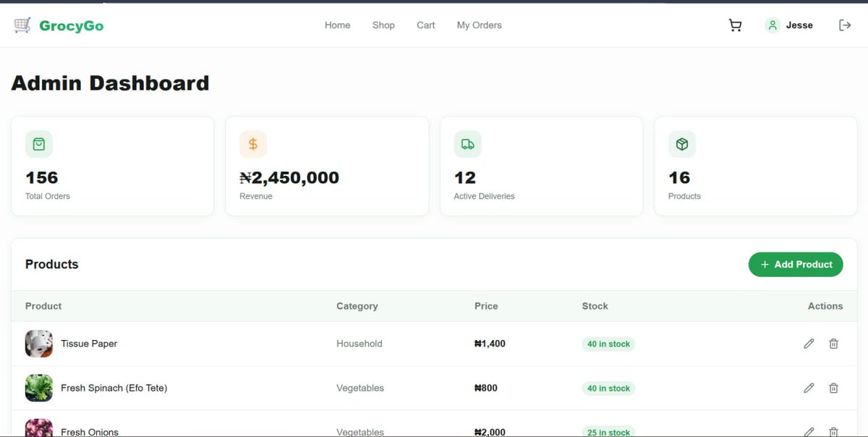Click the Fresh Spinach product thumbnail
The height and width of the screenshot is (437, 868).
coord(39,388)
